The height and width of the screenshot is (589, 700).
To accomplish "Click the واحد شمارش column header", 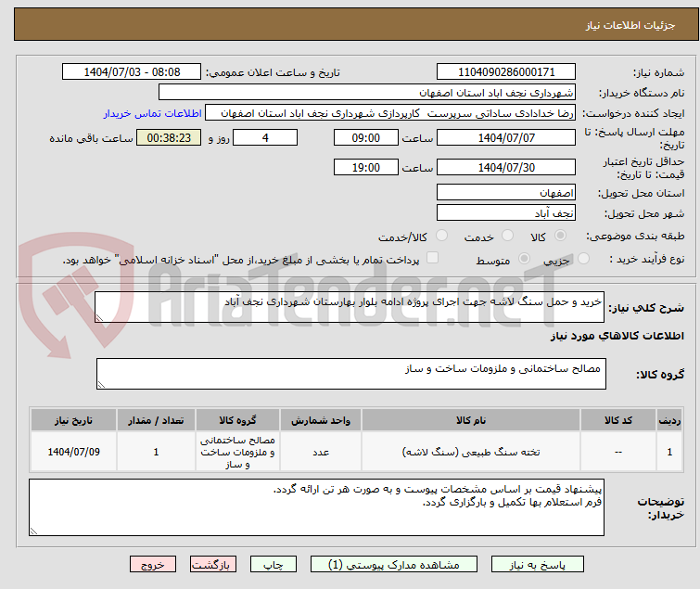I will click(x=321, y=420).
